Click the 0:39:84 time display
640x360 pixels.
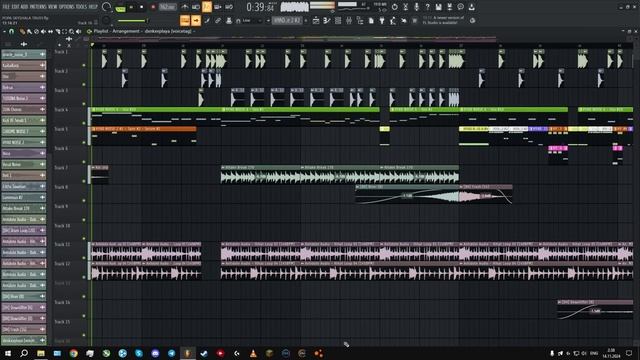260,7
